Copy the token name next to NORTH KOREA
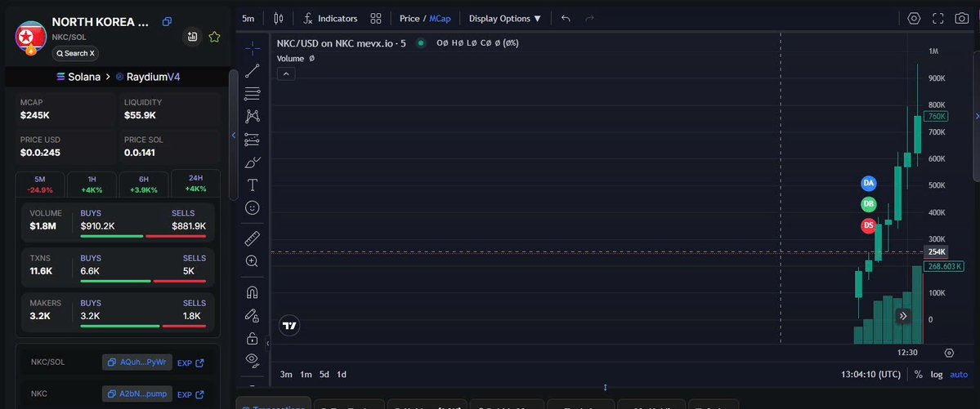This screenshot has height=409, width=980. (x=167, y=22)
